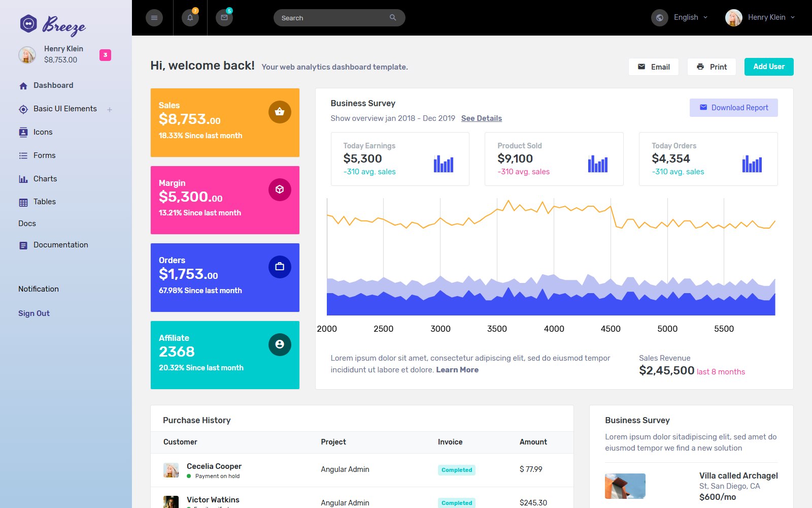The image size is (812, 508).
Task: Click the Print button
Action: pyautogui.click(x=712, y=67)
